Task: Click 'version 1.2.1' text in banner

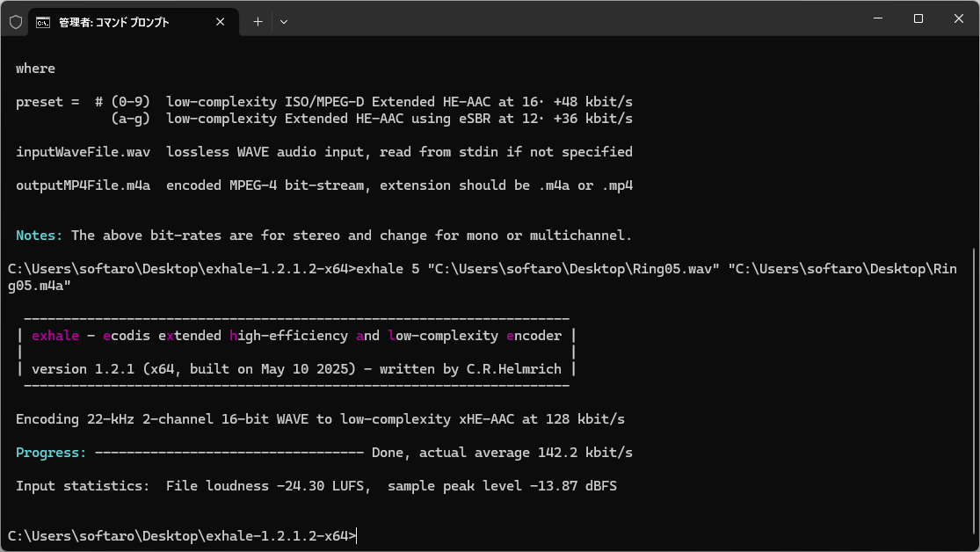Action: (x=83, y=369)
